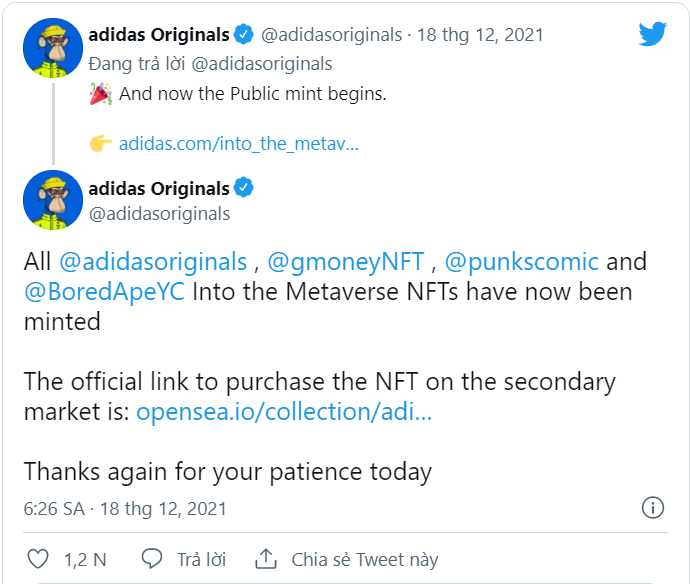The height and width of the screenshot is (584, 690).
Task: Open the adidas.com/into_the_metav… link
Action: coord(238,143)
